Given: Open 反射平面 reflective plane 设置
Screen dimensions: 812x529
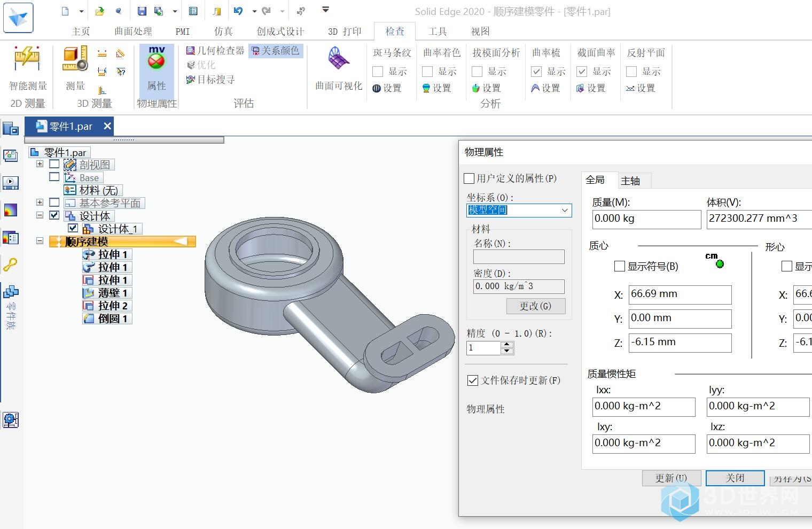Looking at the screenshot, I should pos(641,88).
